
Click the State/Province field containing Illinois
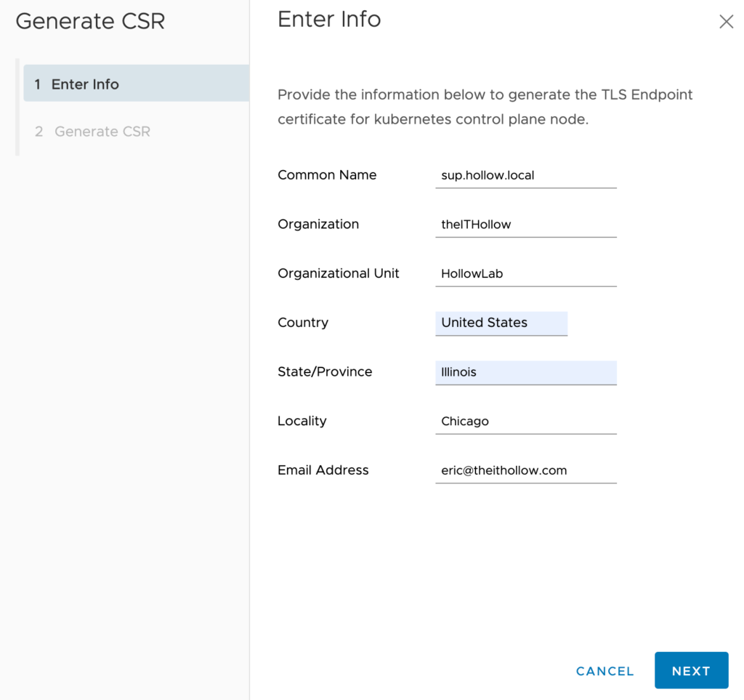(525, 372)
